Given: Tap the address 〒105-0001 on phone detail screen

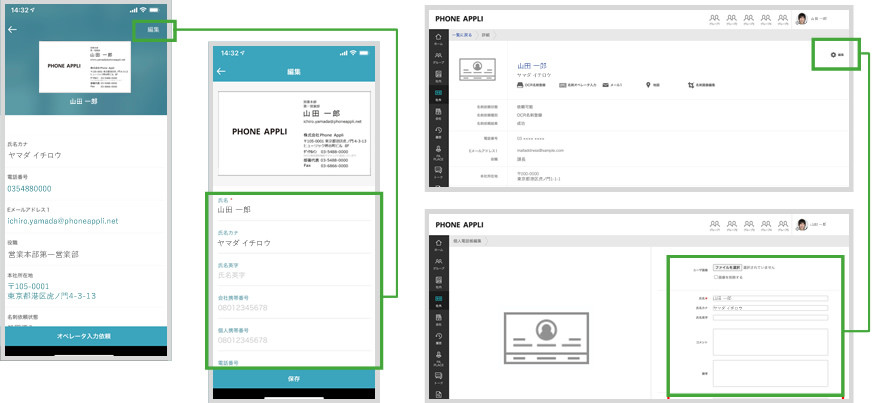Looking at the screenshot, I should pyautogui.click(x=28, y=286).
